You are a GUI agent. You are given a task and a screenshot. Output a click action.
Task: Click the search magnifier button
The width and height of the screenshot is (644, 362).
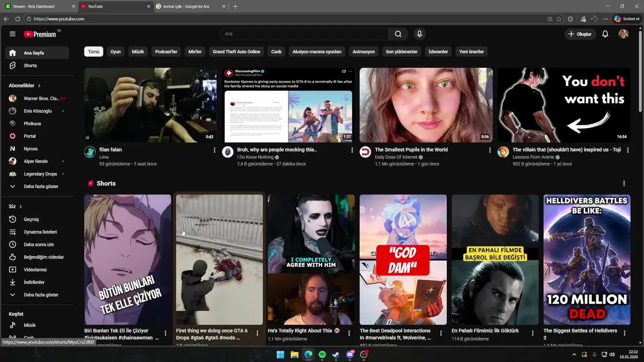[398, 34]
